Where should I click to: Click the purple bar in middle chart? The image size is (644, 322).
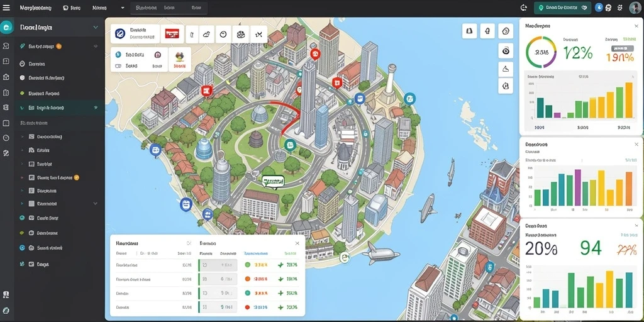coord(577,187)
